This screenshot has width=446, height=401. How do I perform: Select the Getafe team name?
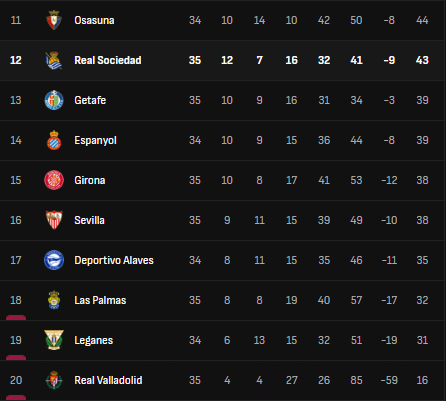pos(90,100)
